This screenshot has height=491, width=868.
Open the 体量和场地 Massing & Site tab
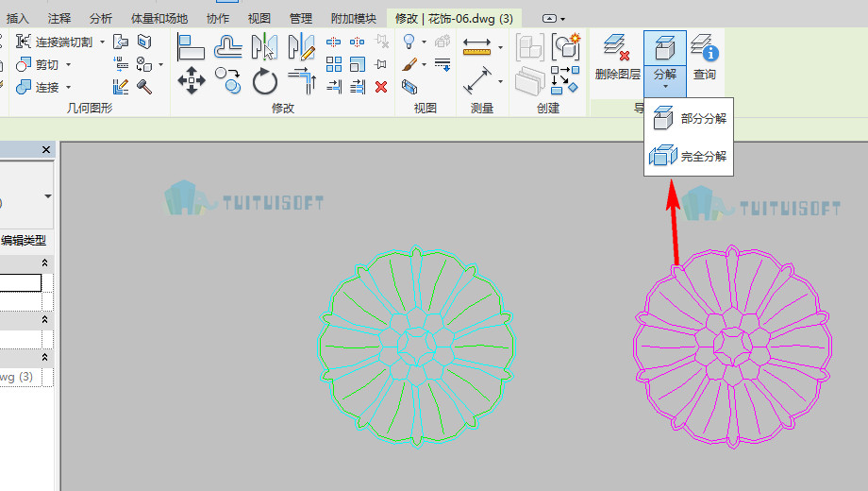tap(159, 19)
